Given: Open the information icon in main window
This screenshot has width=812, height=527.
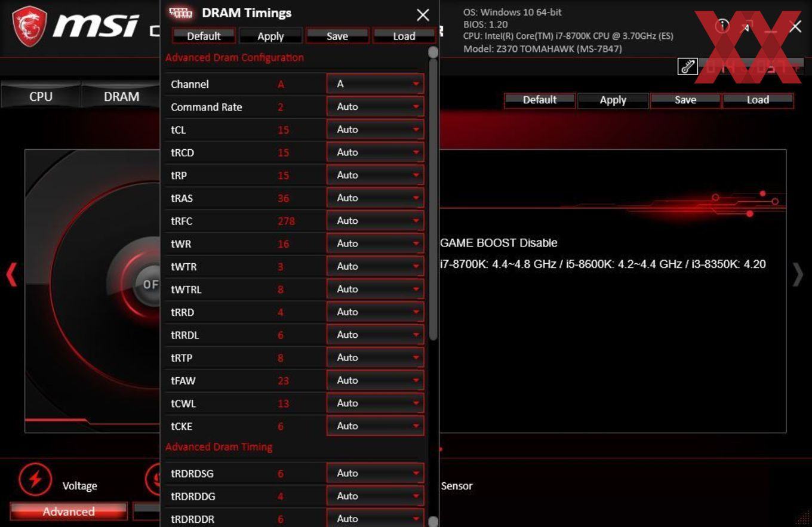Looking at the screenshot, I should [x=722, y=26].
